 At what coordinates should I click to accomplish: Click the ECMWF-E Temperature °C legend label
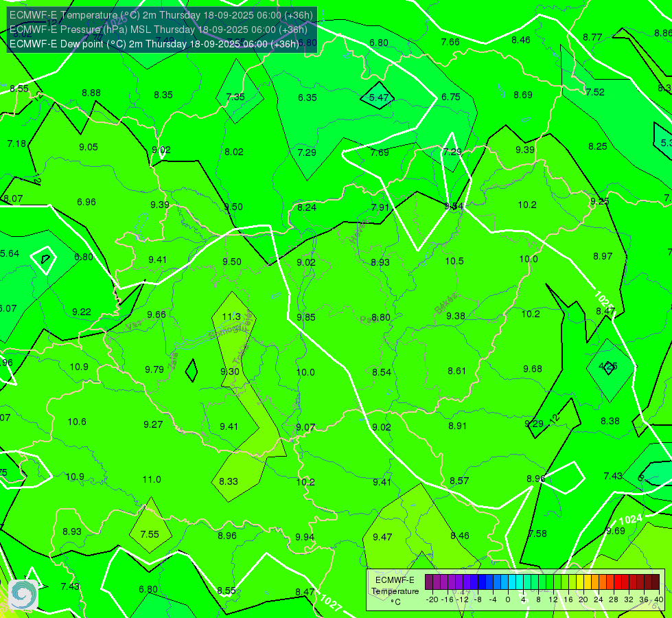pos(395,591)
